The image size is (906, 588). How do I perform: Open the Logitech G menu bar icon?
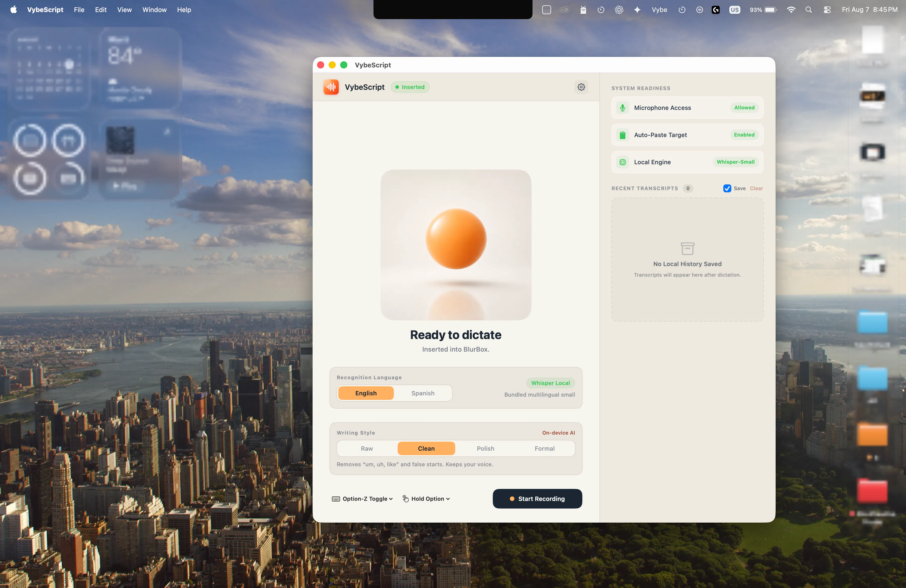(716, 10)
